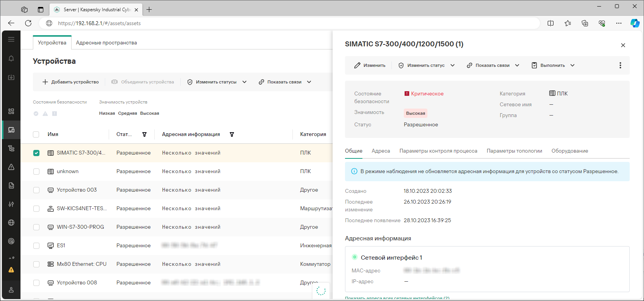
Task: Refresh the browser page
Action: click(28, 23)
